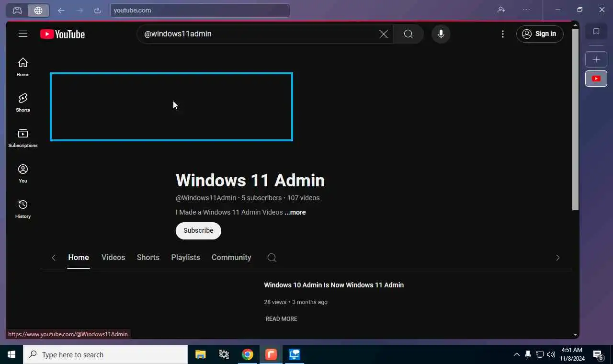
Task: Subscribe to Windows 11 Admin channel
Action: pyautogui.click(x=198, y=230)
